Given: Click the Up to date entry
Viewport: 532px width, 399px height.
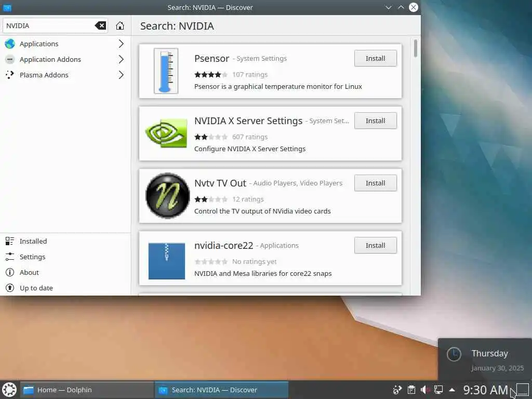Looking at the screenshot, I should pyautogui.click(x=65, y=288).
